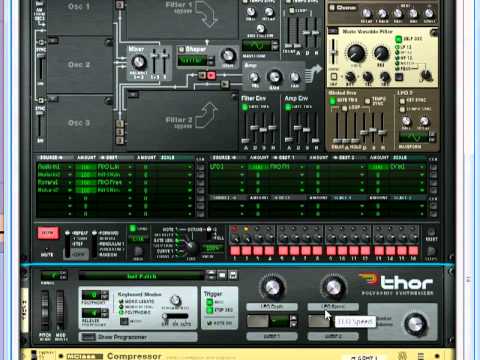The width and height of the screenshot is (480, 360).
Task: Click the LFO Depth rotary knob
Action: click(272, 287)
